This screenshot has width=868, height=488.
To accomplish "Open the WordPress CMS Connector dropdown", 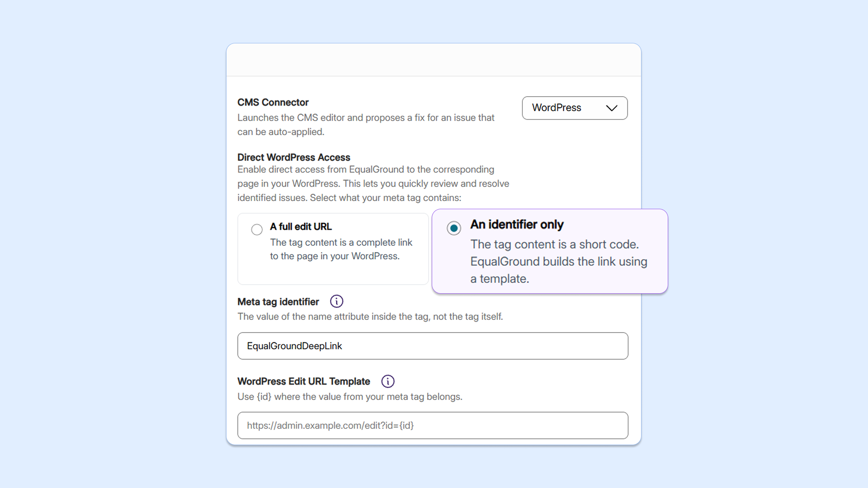I will 575,108.
